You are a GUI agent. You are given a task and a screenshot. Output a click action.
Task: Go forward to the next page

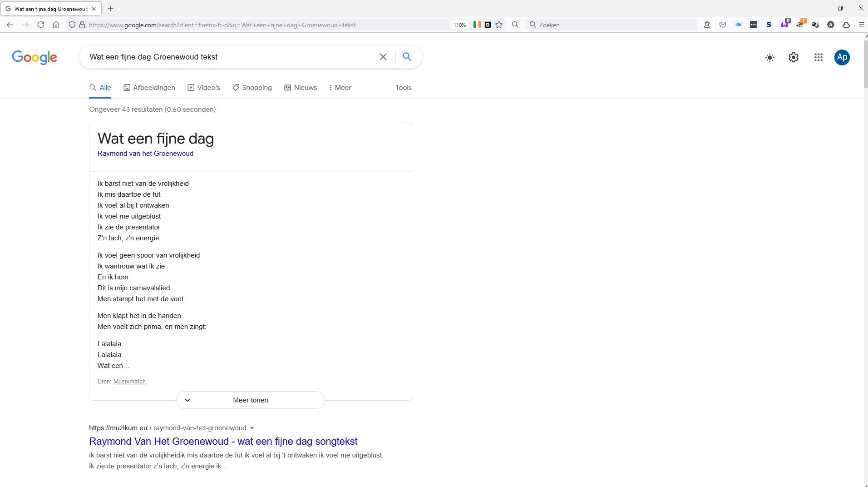[25, 25]
